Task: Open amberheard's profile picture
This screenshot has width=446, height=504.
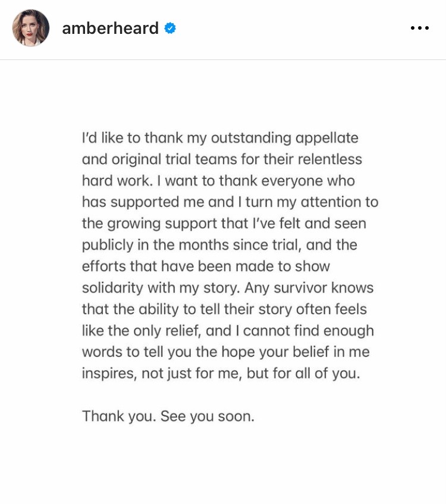Action: point(31,28)
